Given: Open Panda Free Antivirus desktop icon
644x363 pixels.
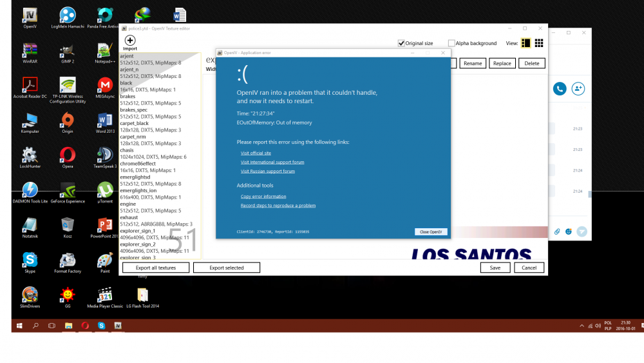Looking at the screenshot, I should click(x=105, y=18).
